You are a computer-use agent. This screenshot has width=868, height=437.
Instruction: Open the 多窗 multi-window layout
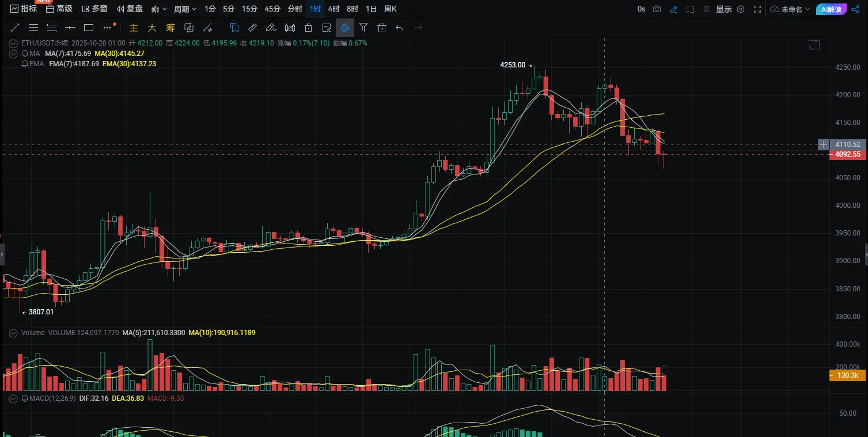[94, 9]
